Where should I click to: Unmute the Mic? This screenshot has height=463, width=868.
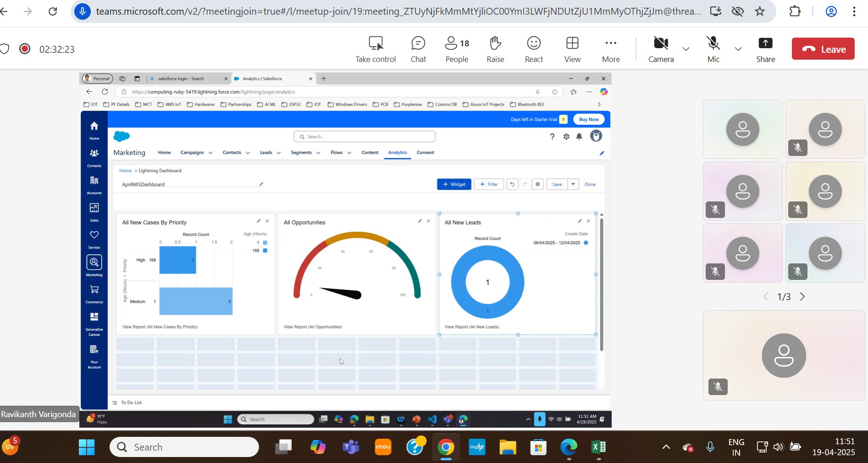713,49
